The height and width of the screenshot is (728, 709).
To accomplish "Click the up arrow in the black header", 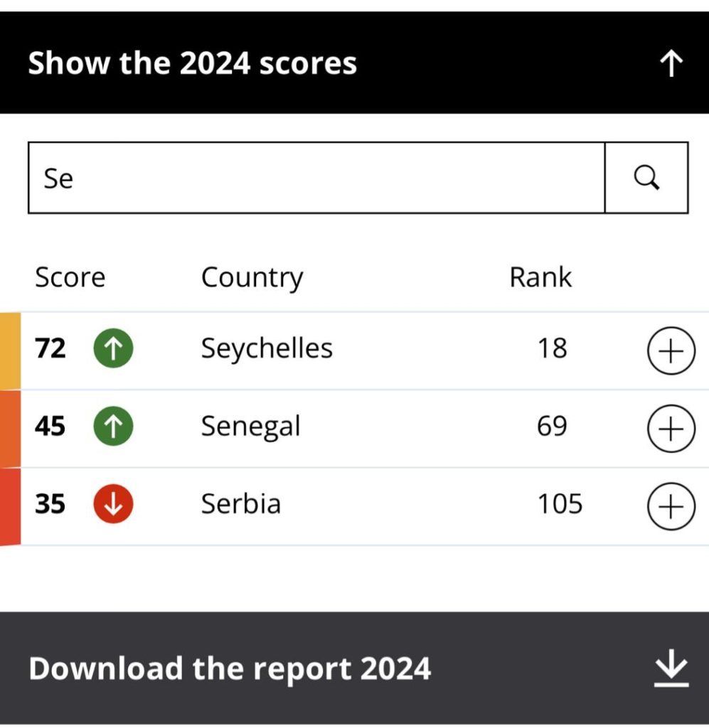I will [x=671, y=63].
